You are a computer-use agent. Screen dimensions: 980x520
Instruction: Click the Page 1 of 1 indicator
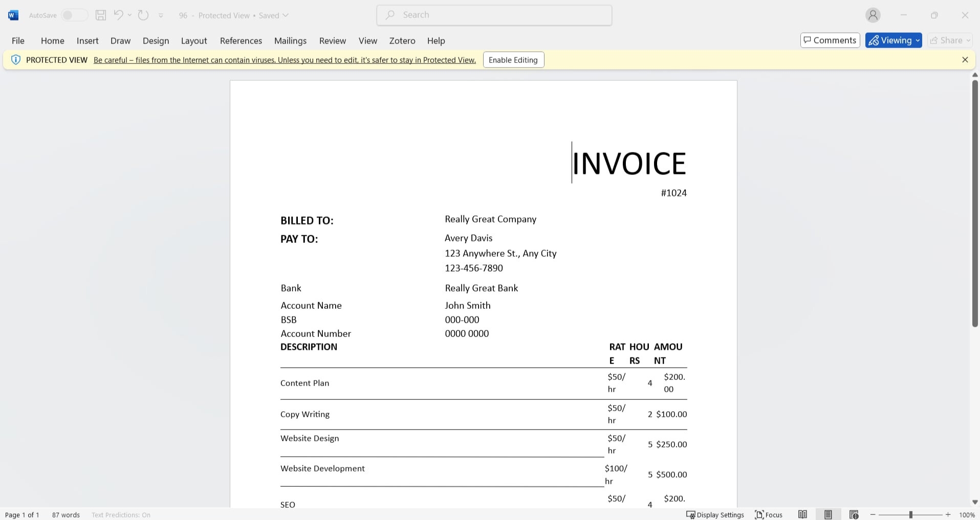point(22,514)
